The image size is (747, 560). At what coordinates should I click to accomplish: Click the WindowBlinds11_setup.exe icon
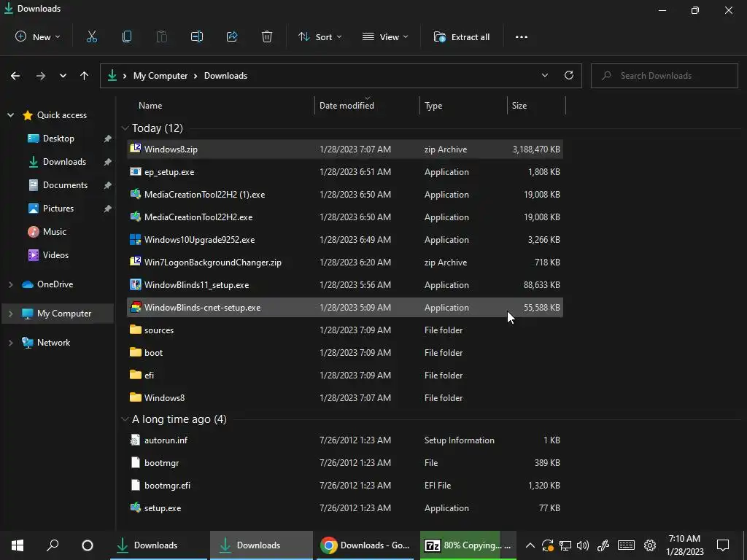pyautogui.click(x=135, y=285)
